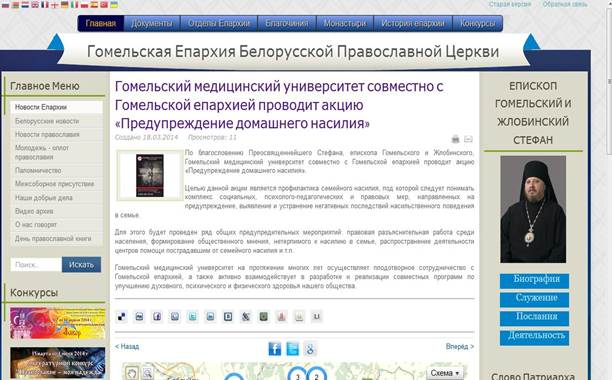Open the Конкурсы navigation tab

point(477,23)
